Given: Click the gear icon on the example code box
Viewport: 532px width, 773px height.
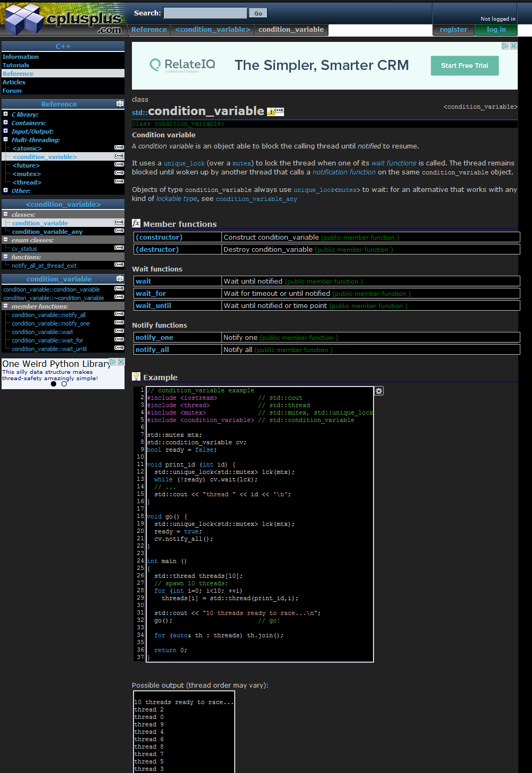Looking at the screenshot, I should click(x=378, y=390).
